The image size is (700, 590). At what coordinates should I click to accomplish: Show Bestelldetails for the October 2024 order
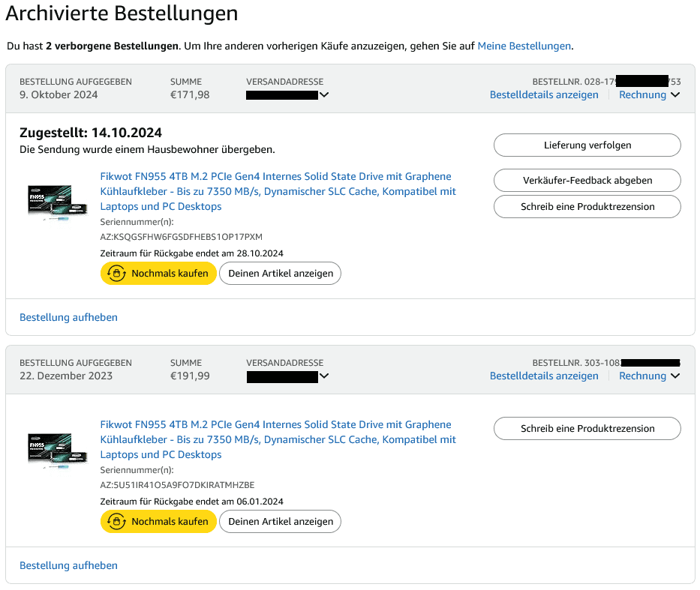pos(544,95)
